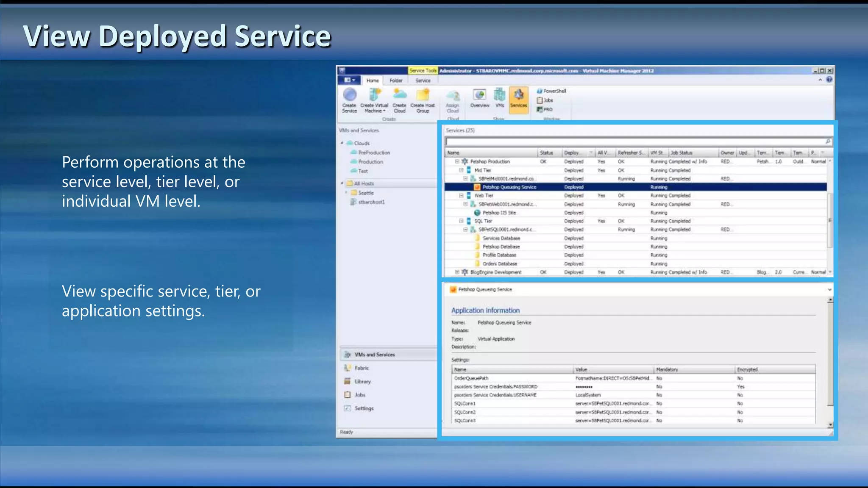This screenshot has width=868, height=488.
Task: Select the OrderQueuePath setting row
Action: click(634, 378)
